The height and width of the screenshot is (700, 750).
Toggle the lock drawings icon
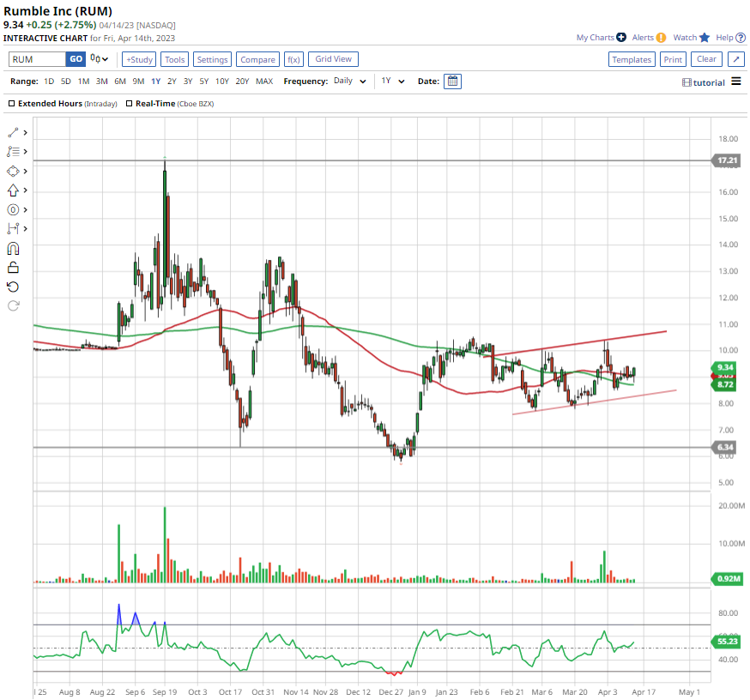[x=13, y=268]
